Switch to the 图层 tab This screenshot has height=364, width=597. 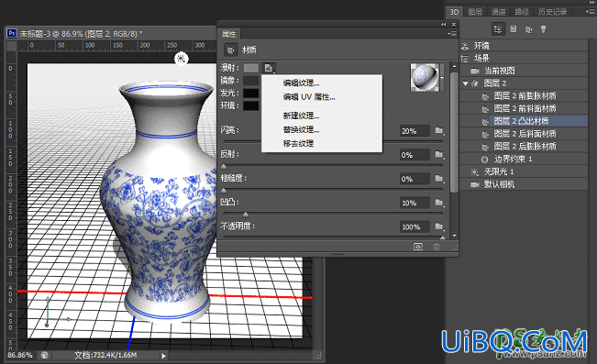coord(475,12)
